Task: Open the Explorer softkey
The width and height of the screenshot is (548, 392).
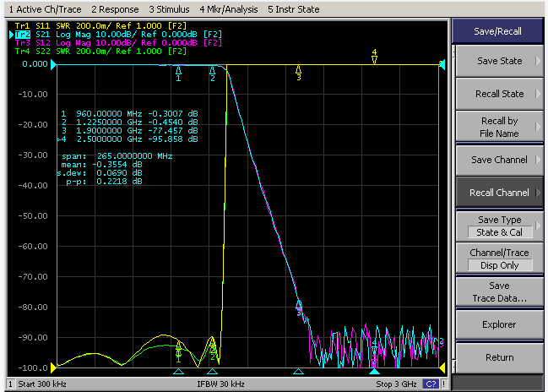Action: point(499,324)
